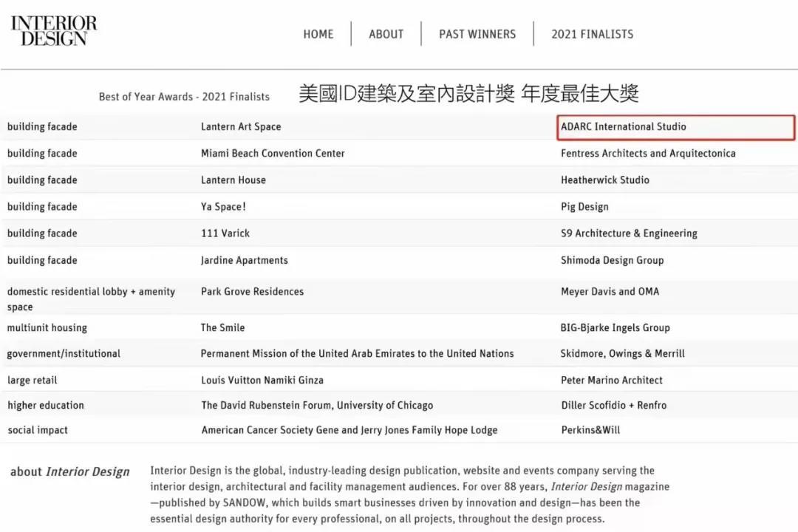Screen dimensions: 798x532
Task: Open the HOME menu item
Action: coord(318,34)
